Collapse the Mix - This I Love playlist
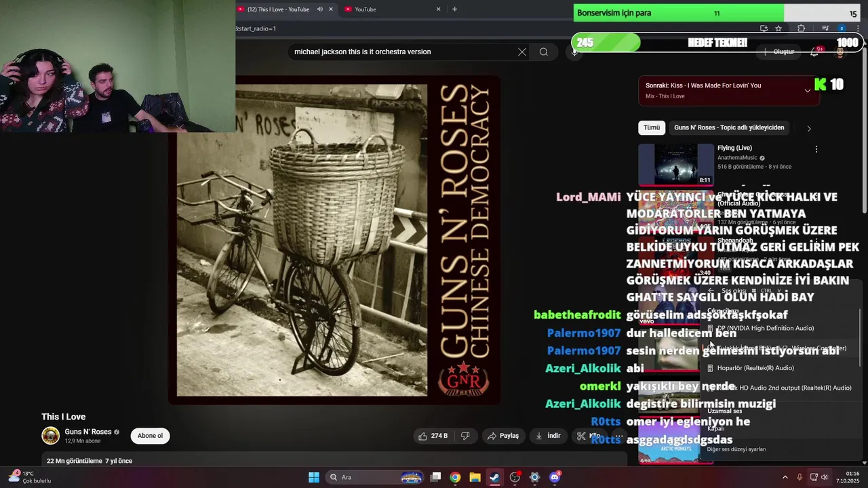 [x=807, y=90]
